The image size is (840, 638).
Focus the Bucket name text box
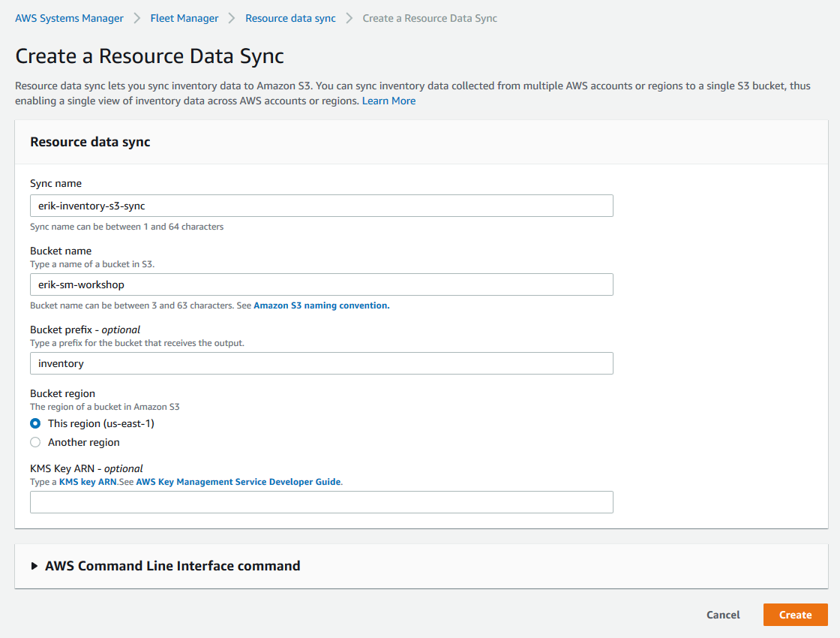pos(322,284)
